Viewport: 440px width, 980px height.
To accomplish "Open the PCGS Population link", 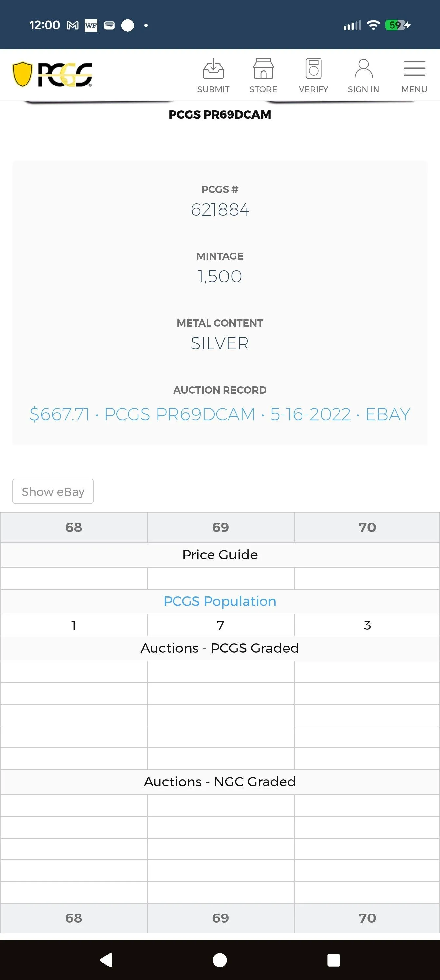I will [x=220, y=601].
